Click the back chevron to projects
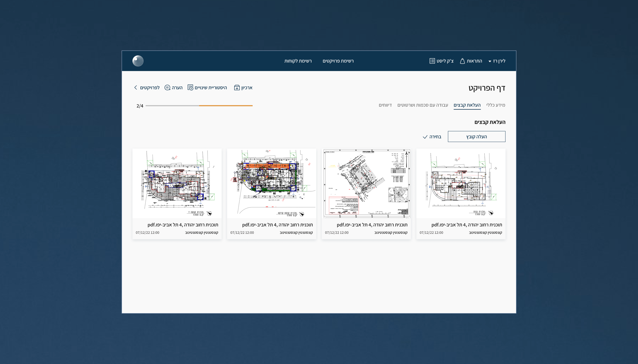 point(136,88)
